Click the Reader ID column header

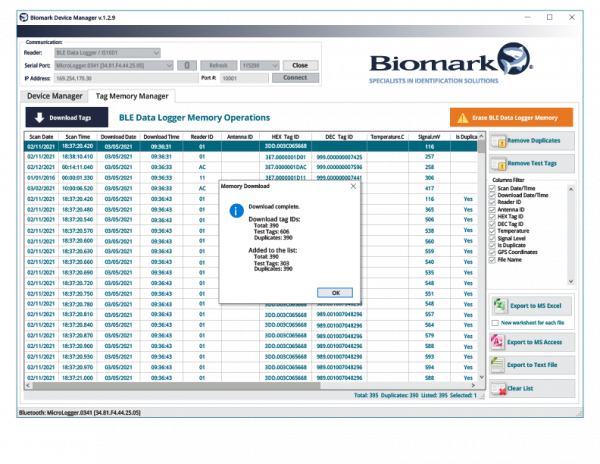tap(202, 137)
